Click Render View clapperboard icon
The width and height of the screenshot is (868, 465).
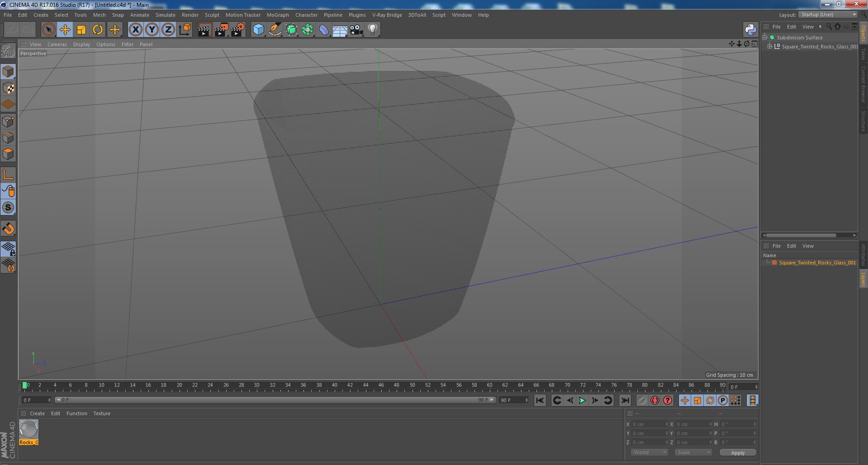[204, 30]
